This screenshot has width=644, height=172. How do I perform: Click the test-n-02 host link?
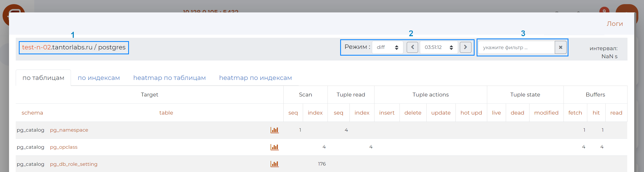tap(36, 47)
